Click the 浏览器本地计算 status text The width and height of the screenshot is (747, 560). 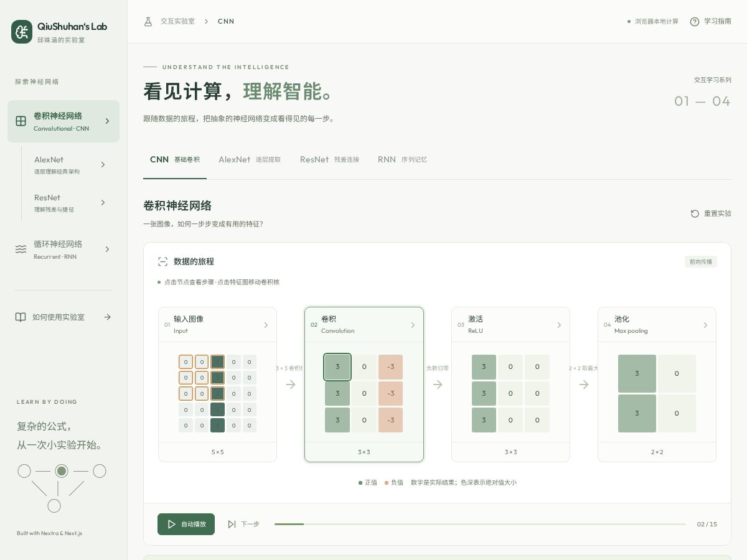click(x=657, y=22)
